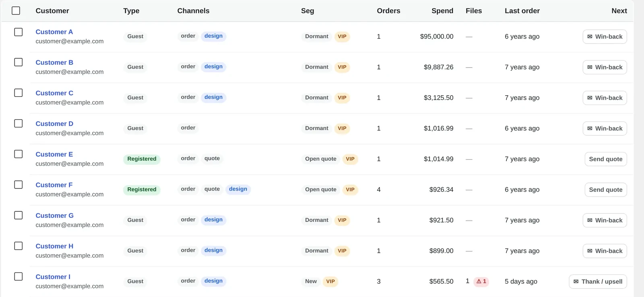The width and height of the screenshot is (644, 297).
Task: Sort by the Customer column header
Action: (52, 11)
